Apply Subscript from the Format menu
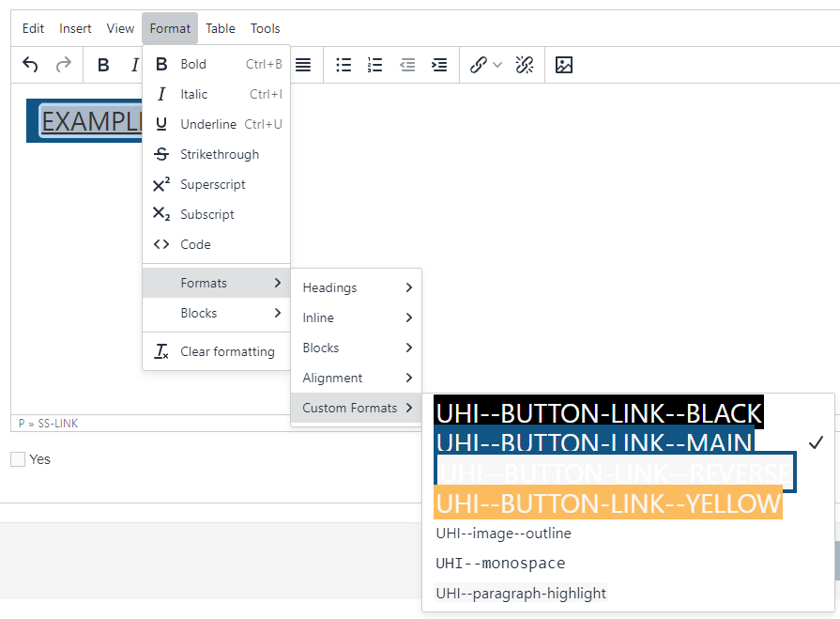Viewport: 840px width, 619px height. [x=217, y=214]
